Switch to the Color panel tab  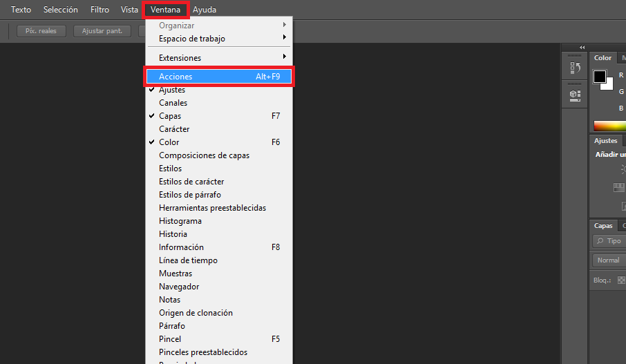pos(603,58)
